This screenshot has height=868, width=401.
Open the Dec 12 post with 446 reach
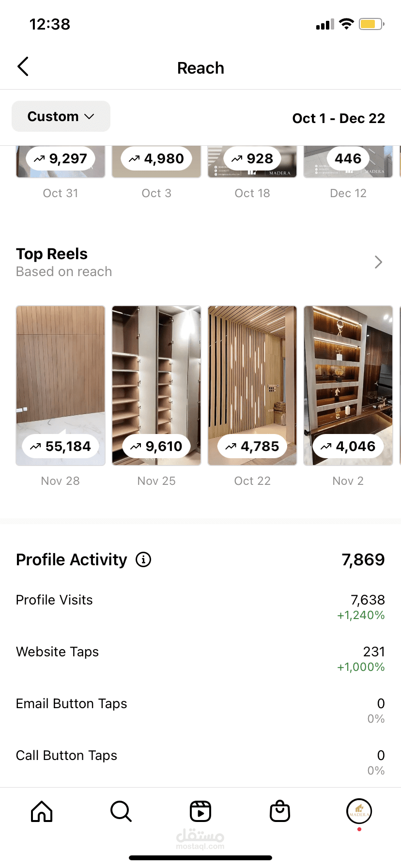pos(348,162)
